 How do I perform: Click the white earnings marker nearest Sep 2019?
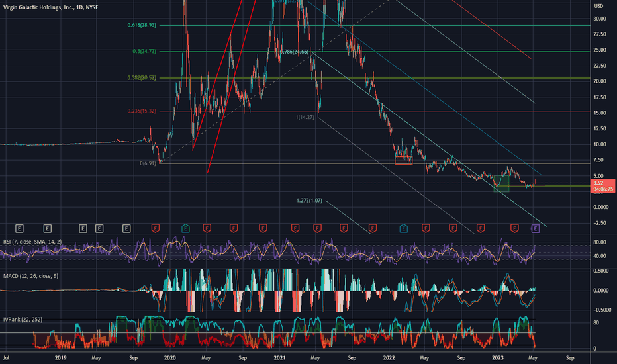(126, 228)
